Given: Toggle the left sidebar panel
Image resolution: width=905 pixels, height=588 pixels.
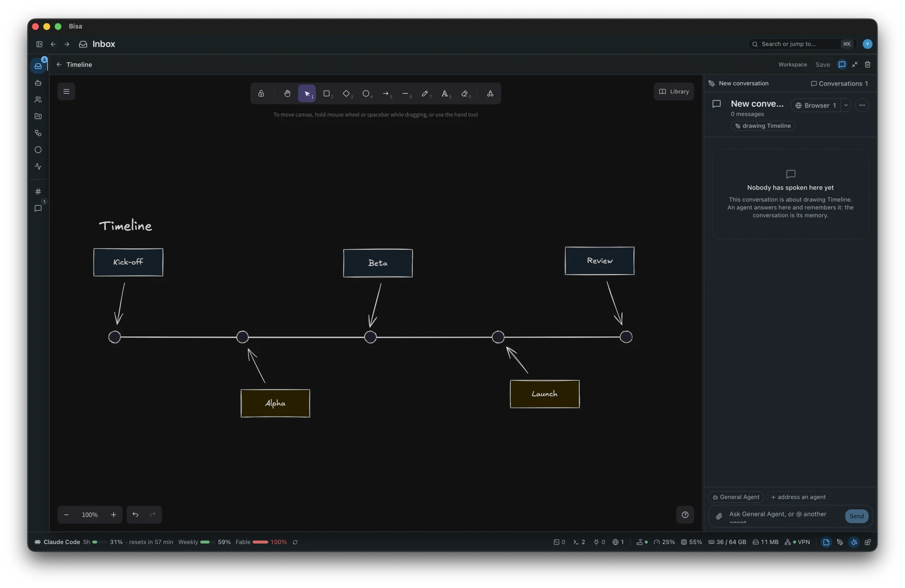Looking at the screenshot, I should point(39,44).
